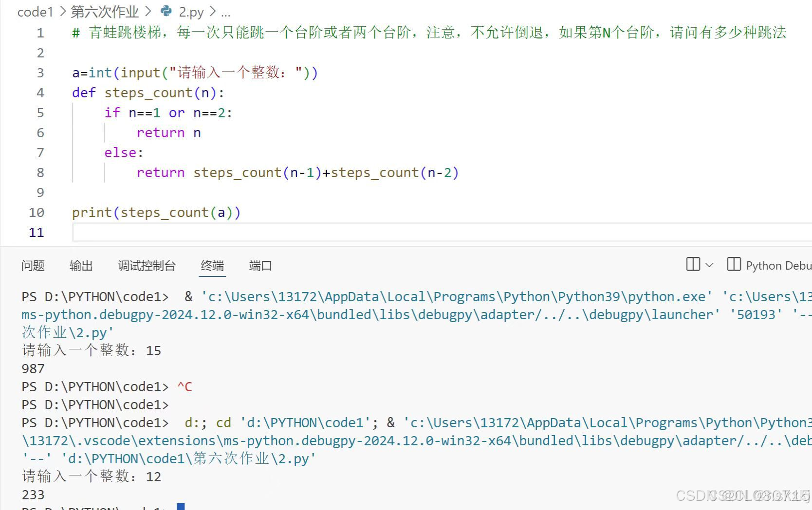812x510 pixels.
Task: Click line number 8 in gutter
Action: point(40,173)
